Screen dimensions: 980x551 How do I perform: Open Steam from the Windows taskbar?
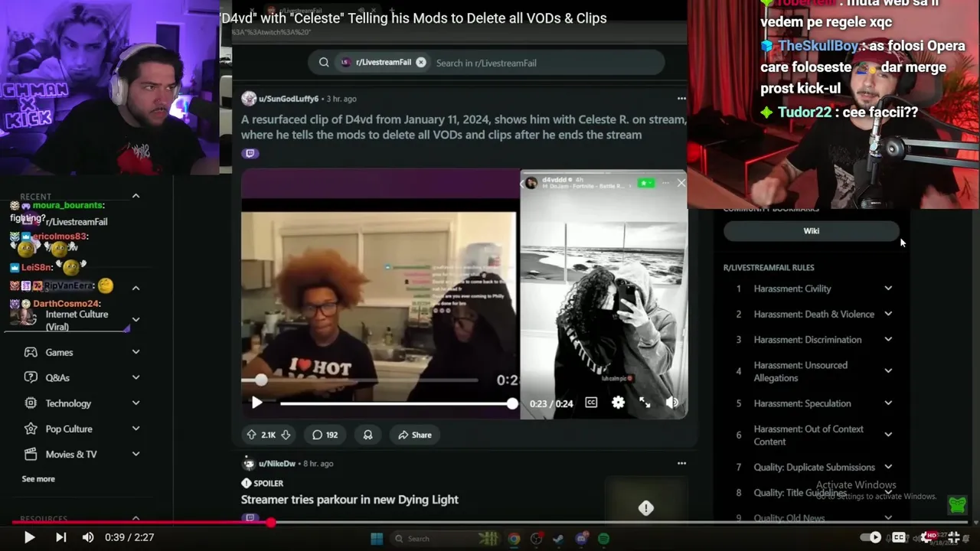click(x=558, y=539)
